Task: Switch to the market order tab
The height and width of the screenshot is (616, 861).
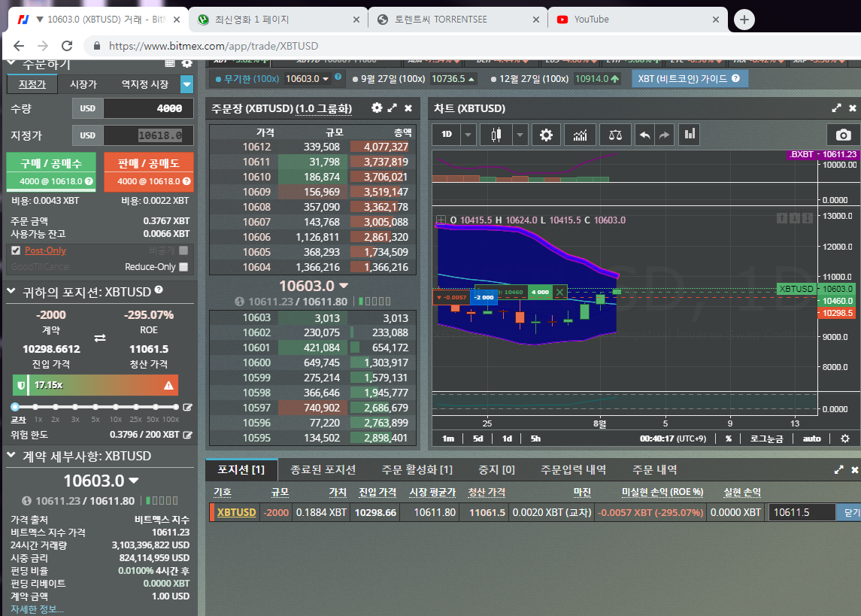Action: point(83,84)
